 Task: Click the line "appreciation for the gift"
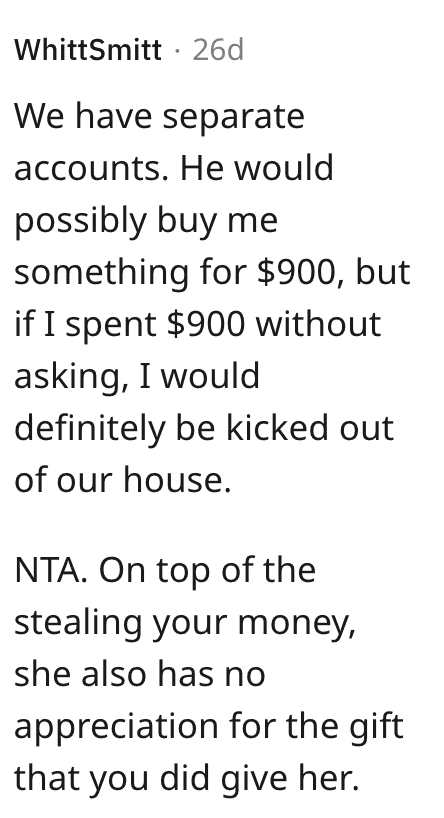pyautogui.click(x=209, y=727)
